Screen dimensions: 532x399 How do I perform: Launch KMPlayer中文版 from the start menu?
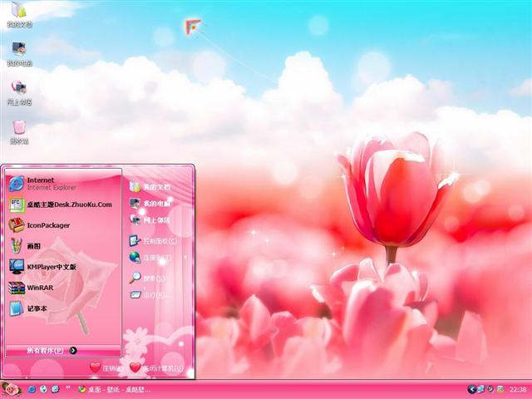tap(64, 267)
